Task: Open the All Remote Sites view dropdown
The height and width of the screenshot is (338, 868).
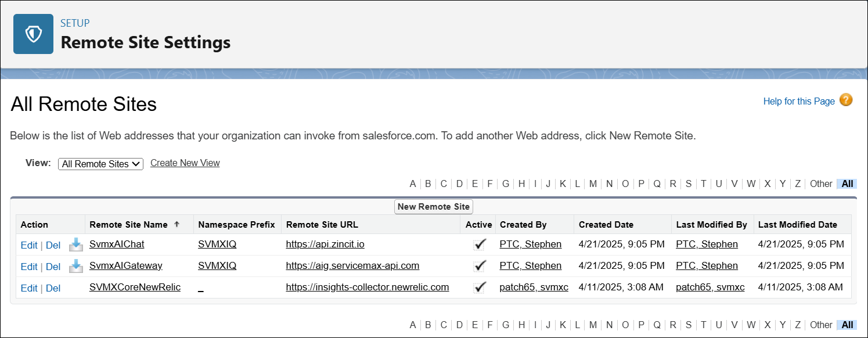Action: coord(100,164)
